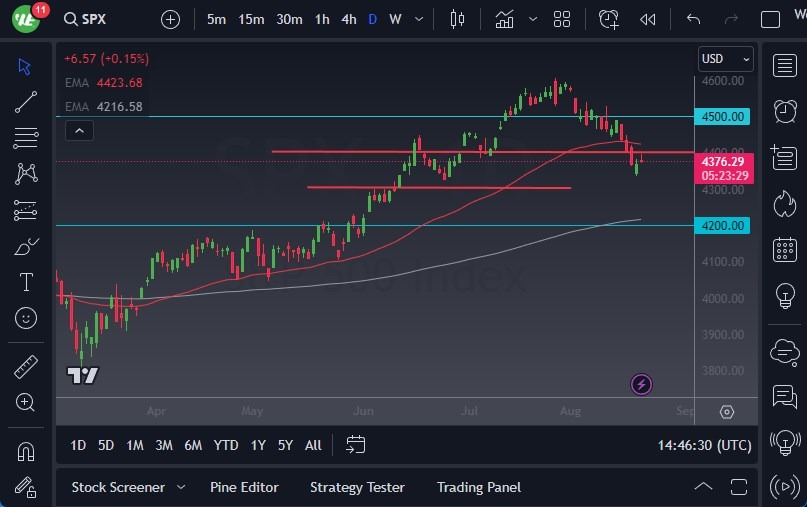Image resolution: width=807 pixels, height=507 pixels.
Task: Expand the timeframe interval dropdown after W
Action: tap(418, 19)
